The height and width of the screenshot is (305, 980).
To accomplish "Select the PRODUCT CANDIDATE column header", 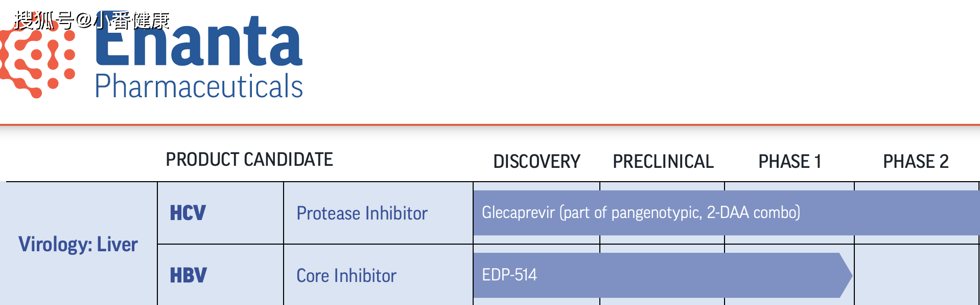I will point(249,160).
